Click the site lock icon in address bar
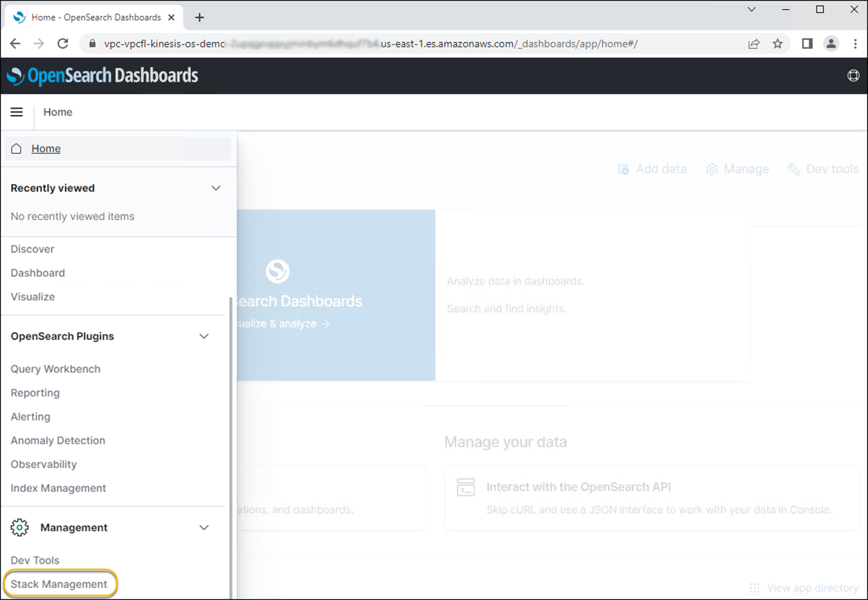868x600 pixels. [92, 44]
